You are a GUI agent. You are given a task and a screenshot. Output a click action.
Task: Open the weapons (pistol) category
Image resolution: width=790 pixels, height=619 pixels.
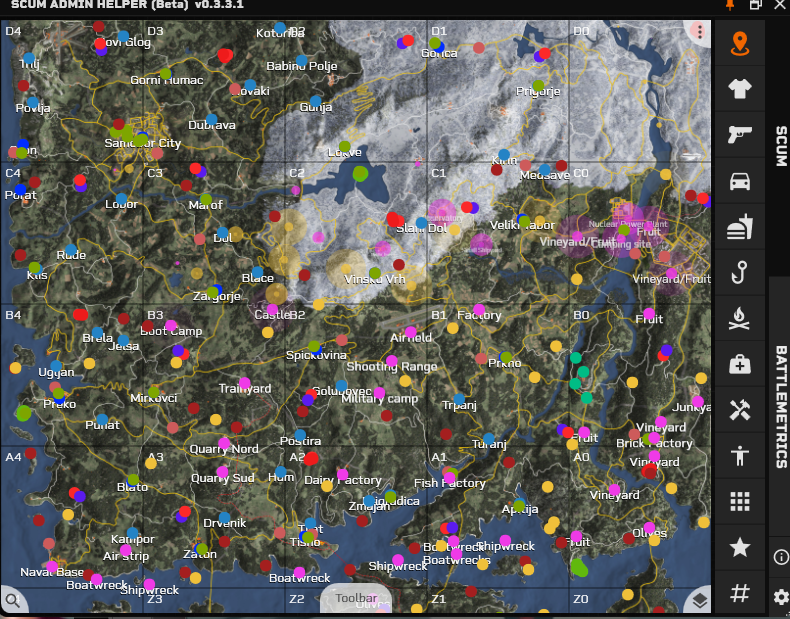point(740,135)
